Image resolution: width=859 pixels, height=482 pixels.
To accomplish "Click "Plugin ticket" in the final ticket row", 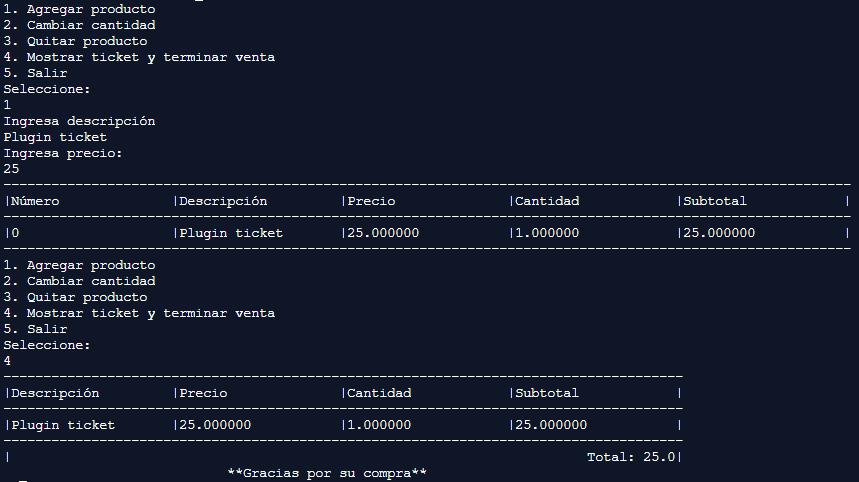I will click(63, 425).
